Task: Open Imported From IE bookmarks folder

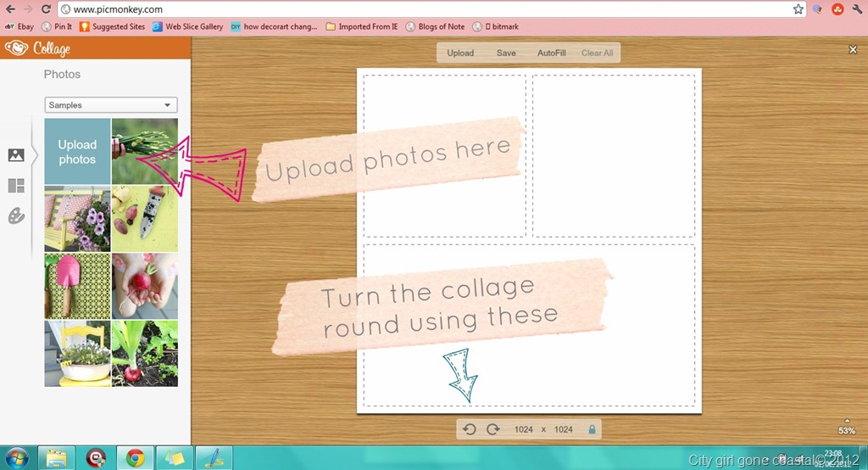Action: coord(362,26)
